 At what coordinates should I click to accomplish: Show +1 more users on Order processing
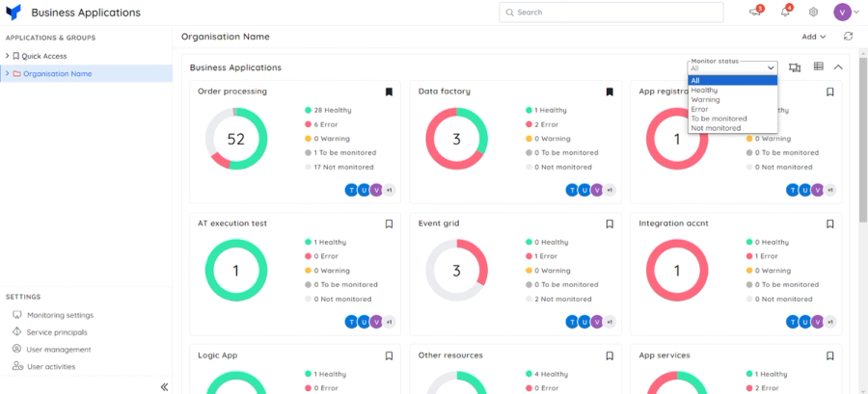[x=390, y=190]
